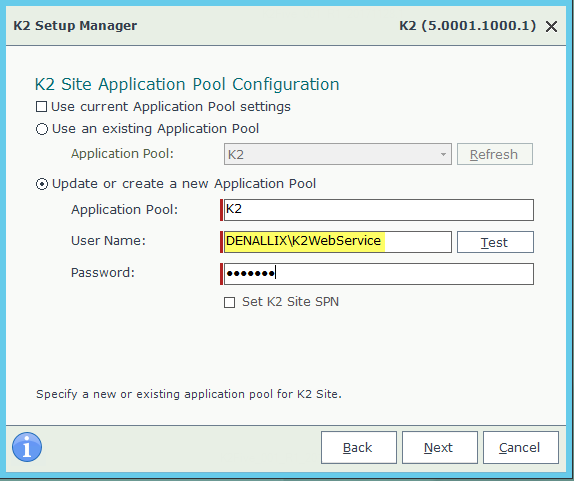Click the Test credentials button

[x=495, y=242]
